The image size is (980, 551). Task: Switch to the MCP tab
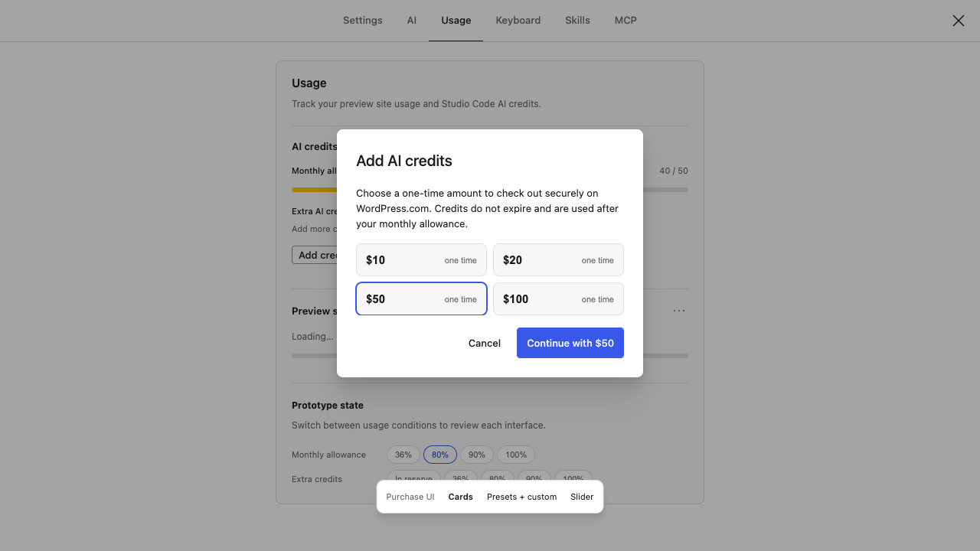coord(626,21)
